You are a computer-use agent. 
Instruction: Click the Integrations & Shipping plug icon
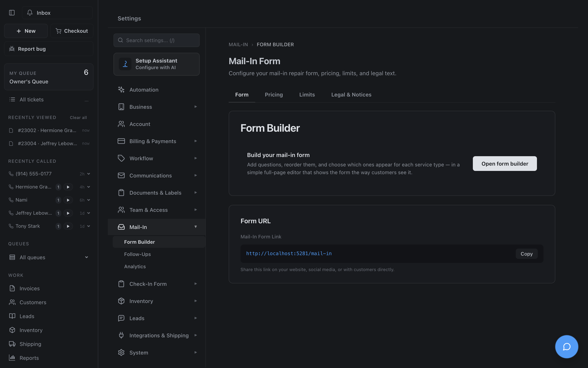click(121, 335)
